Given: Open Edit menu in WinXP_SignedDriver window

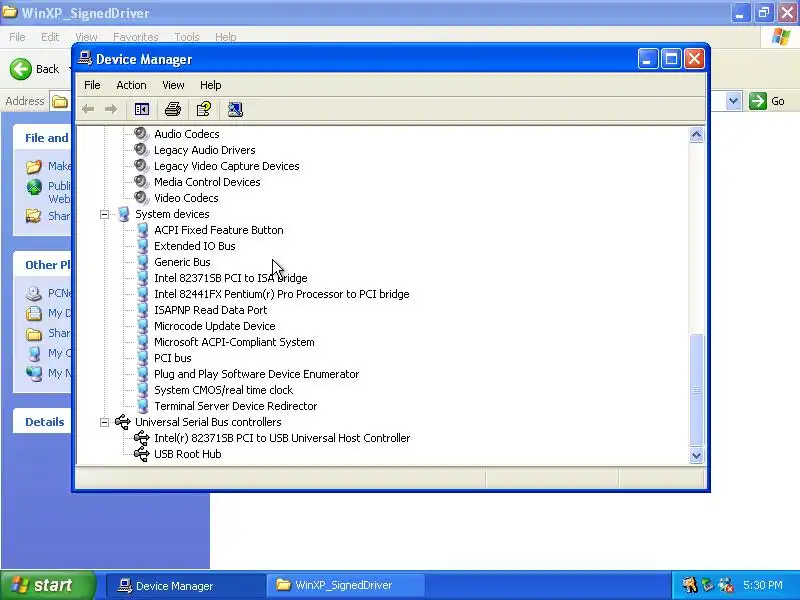Looking at the screenshot, I should point(49,37).
